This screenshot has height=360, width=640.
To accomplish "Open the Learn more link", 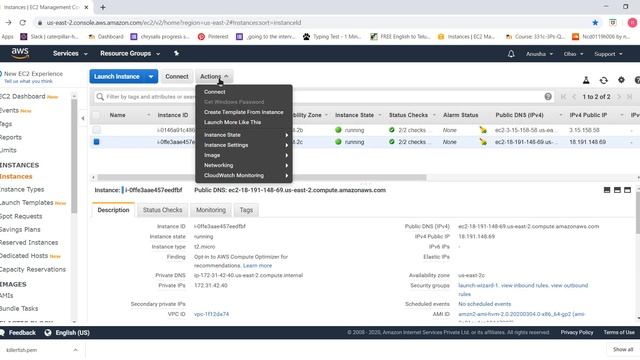I will 257,266.
